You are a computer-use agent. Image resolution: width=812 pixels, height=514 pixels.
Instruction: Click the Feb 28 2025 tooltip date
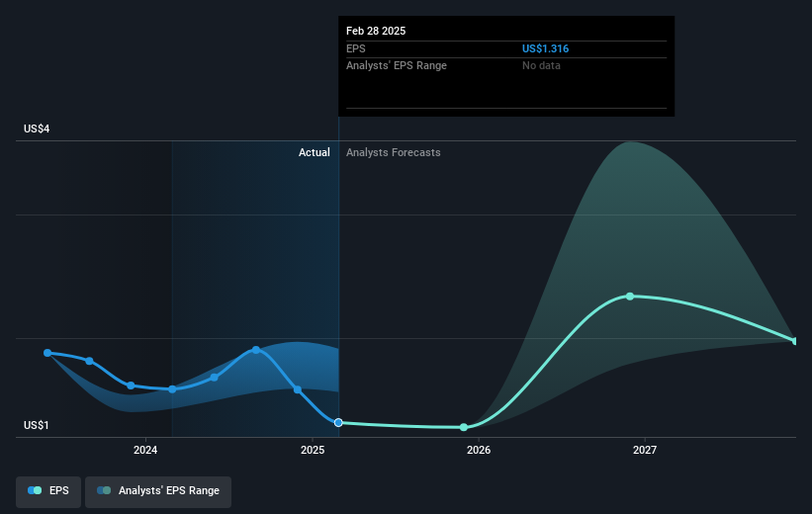pos(376,31)
